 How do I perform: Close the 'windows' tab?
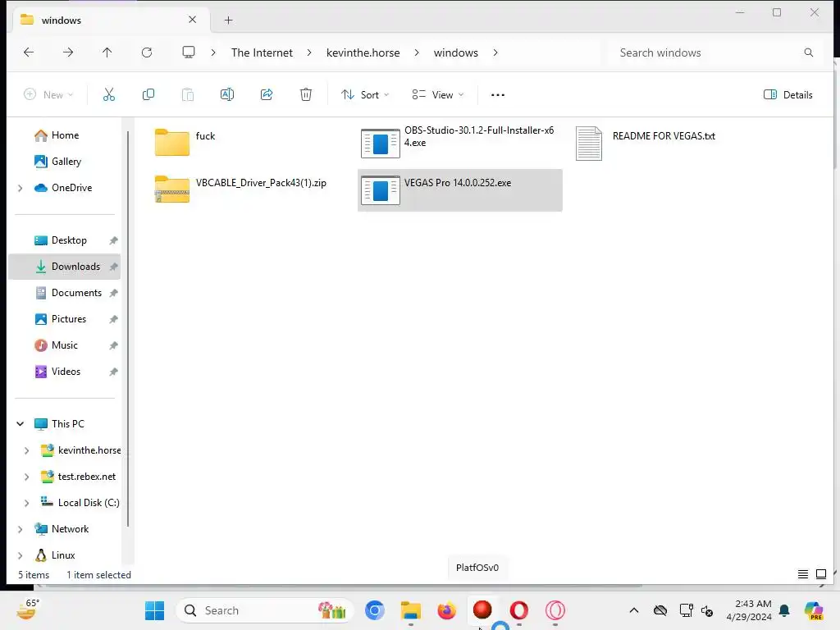coord(192,20)
